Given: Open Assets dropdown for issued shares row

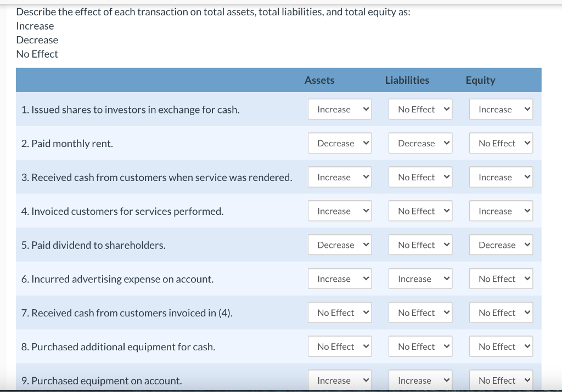Looking at the screenshot, I should tap(340, 109).
